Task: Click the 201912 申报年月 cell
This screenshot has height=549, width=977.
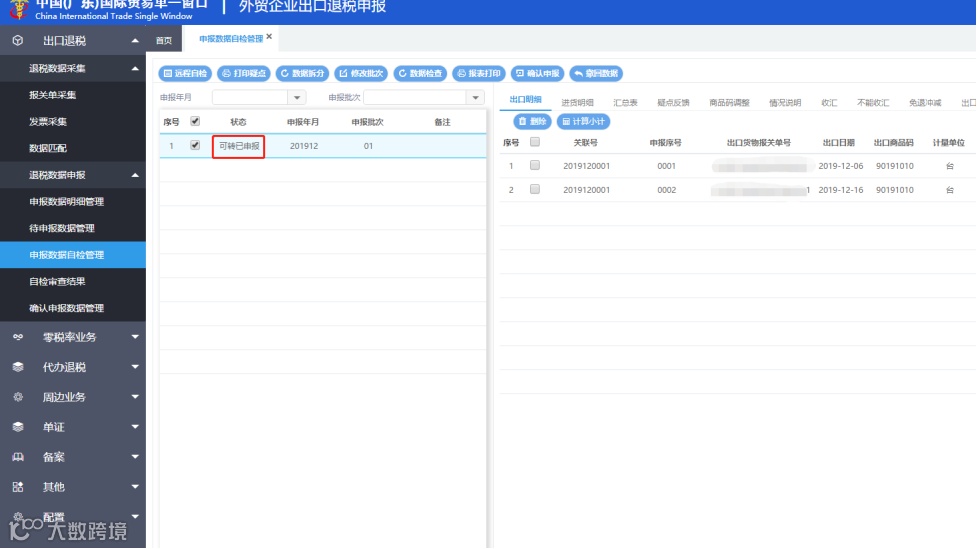Action: click(x=304, y=146)
